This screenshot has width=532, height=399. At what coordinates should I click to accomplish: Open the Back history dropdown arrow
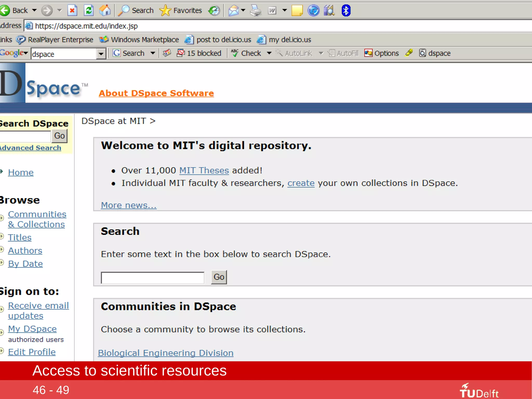point(34,11)
